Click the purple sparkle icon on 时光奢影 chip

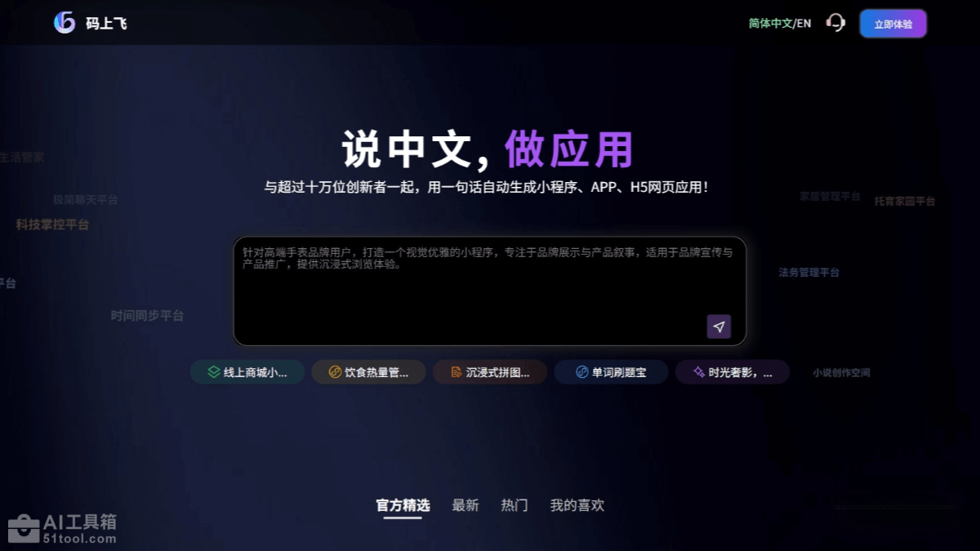pyautogui.click(x=698, y=372)
